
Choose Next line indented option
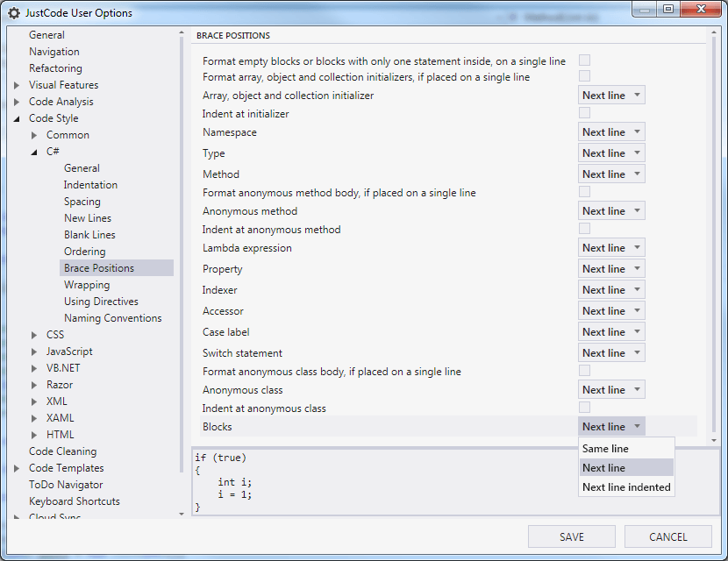point(626,487)
